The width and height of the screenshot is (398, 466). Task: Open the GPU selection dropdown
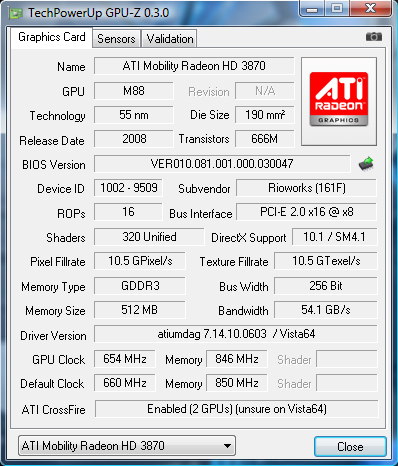(127, 446)
